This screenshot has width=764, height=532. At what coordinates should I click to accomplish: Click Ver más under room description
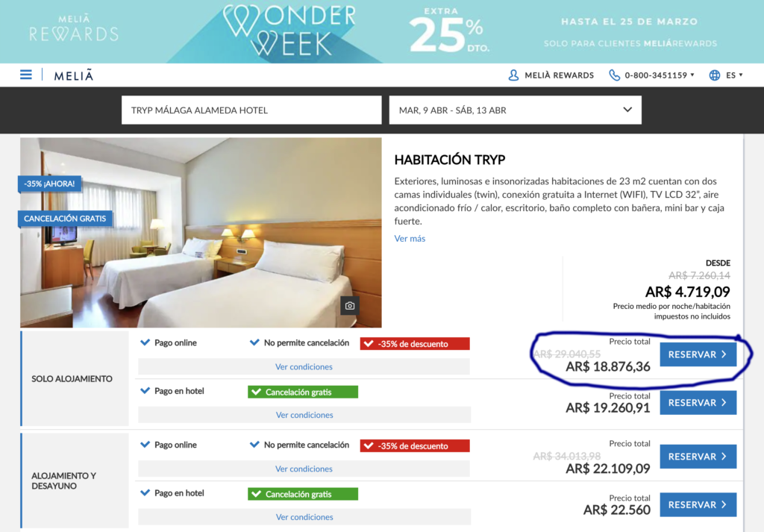coord(410,238)
